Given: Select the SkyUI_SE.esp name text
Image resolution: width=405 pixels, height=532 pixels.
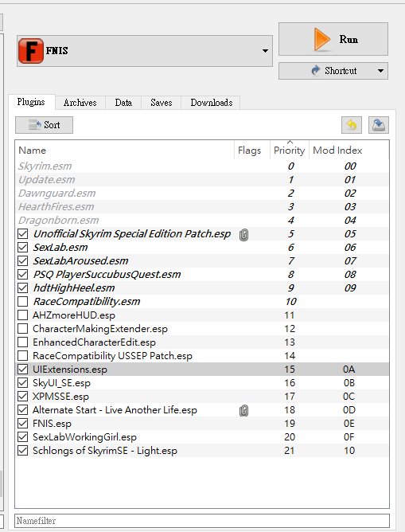Looking at the screenshot, I should coord(62,383).
